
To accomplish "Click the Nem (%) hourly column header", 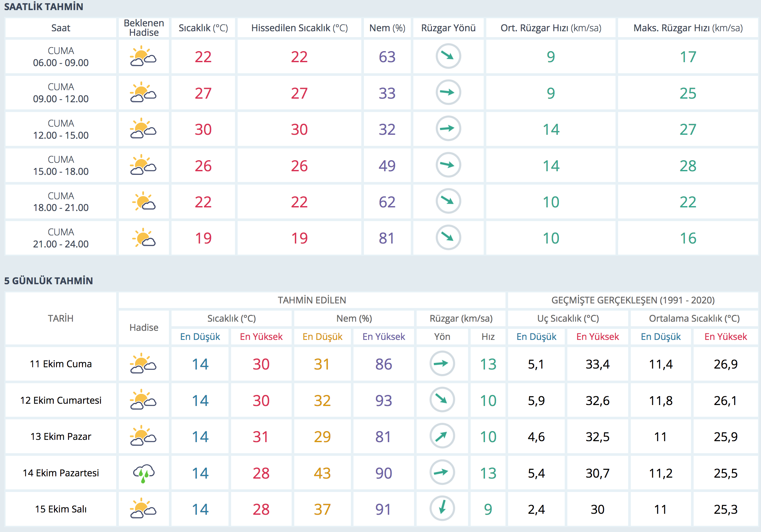I will [387, 28].
